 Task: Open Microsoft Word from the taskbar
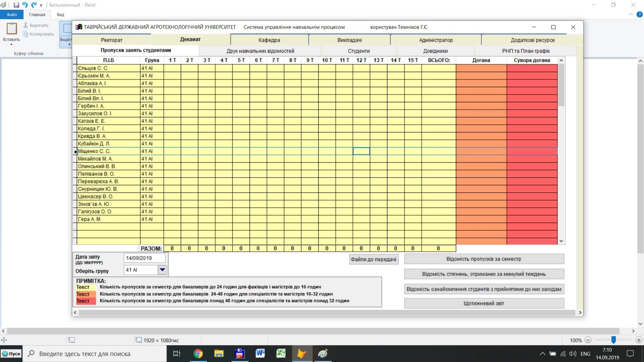[x=260, y=354]
